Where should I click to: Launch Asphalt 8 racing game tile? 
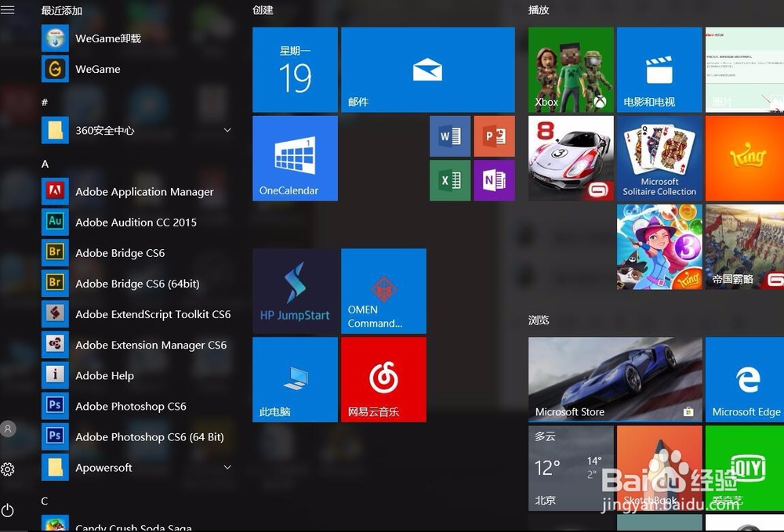tap(571, 158)
